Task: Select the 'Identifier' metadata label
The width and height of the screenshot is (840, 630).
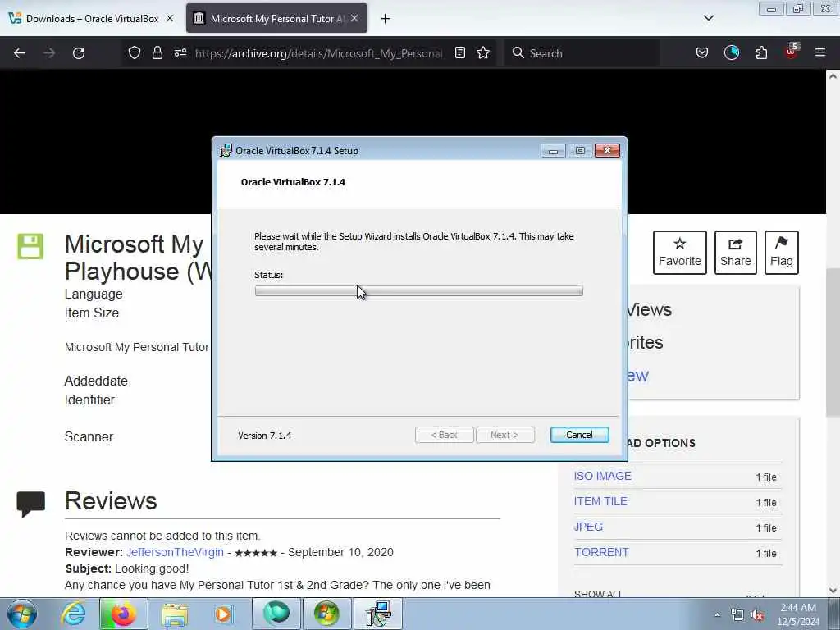Action: tap(89, 399)
